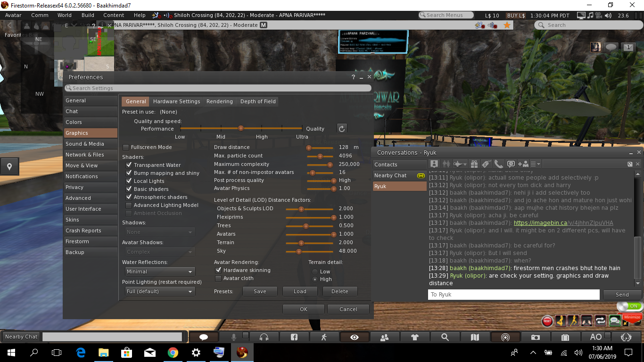Image resolution: width=644 pixels, height=362 pixels.
Task: Toggle Hardware skinning checkbox
Action: click(x=218, y=270)
